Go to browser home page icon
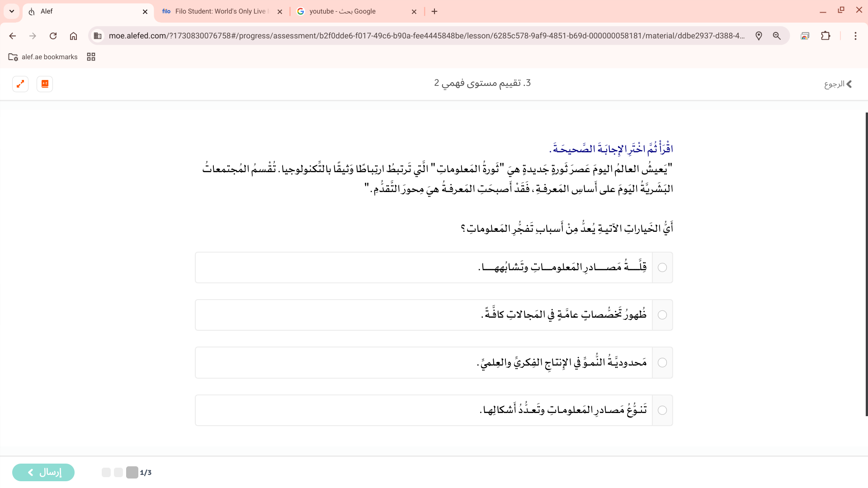 [x=73, y=36]
